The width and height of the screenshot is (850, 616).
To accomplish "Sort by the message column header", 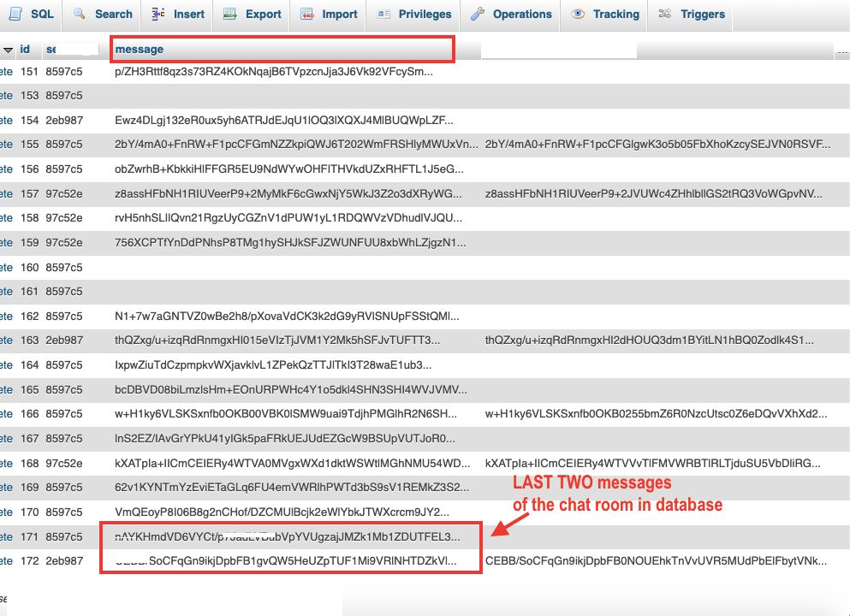I will click(x=139, y=50).
